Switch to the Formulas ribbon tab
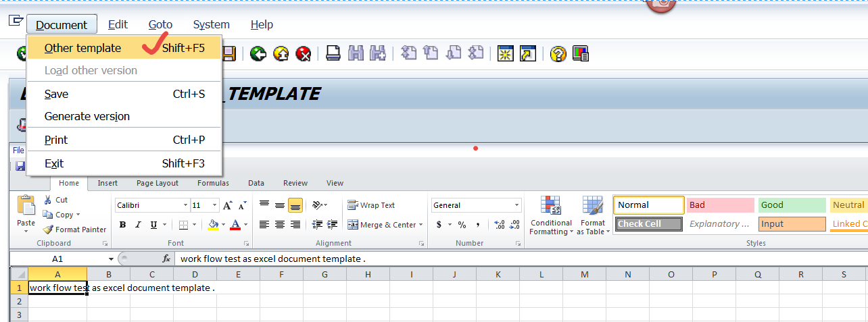Screen dimensions: 868x322 (213, 183)
